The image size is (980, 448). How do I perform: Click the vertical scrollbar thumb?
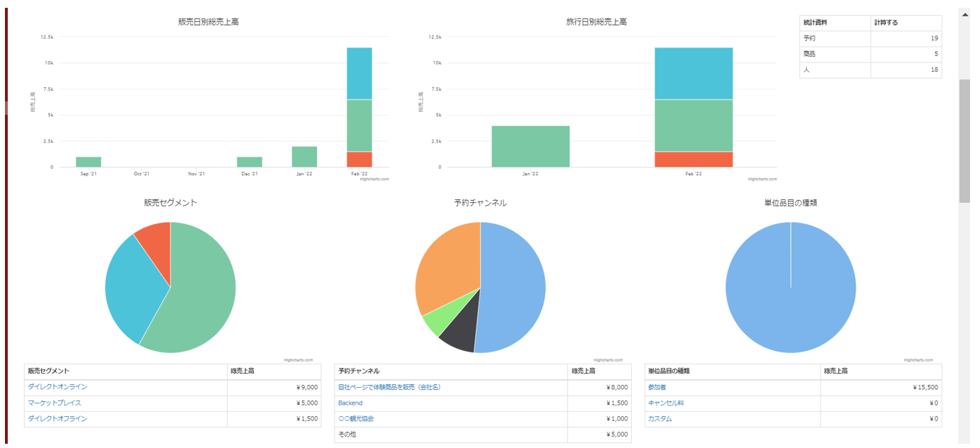tap(964, 140)
